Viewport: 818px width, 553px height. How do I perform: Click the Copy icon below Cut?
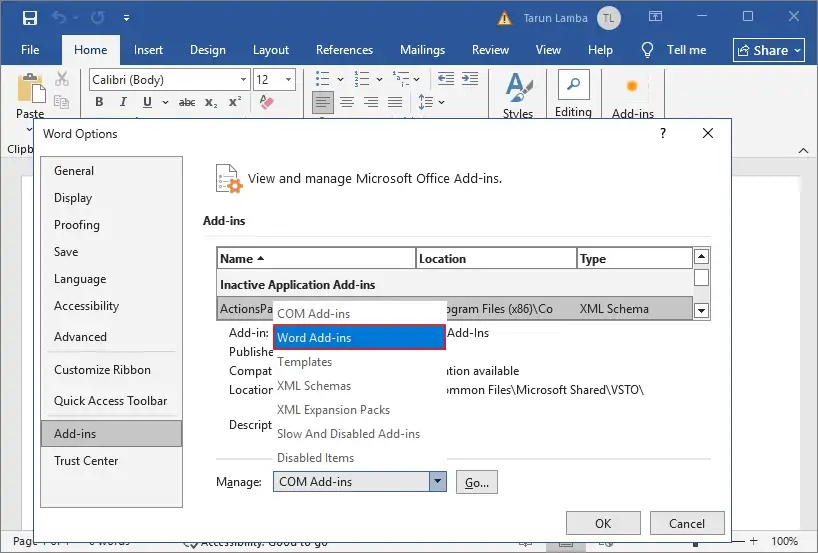62,102
